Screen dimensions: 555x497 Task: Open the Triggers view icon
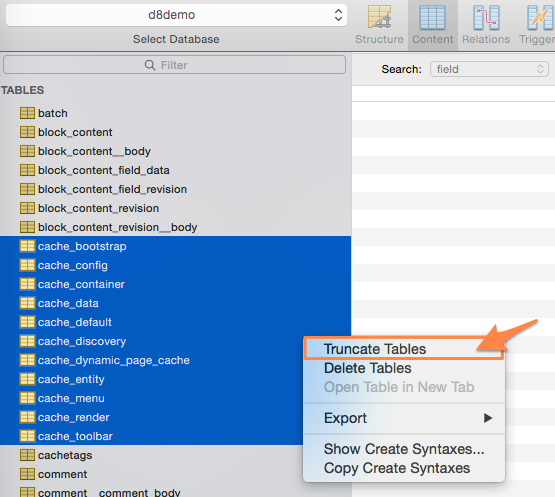(540, 17)
